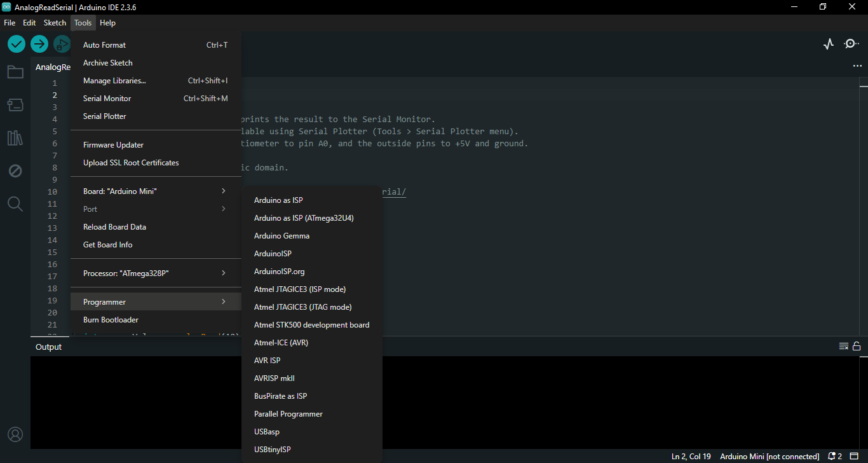Click the Upload arrow icon
This screenshot has height=463, width=868.
(39, 44)
